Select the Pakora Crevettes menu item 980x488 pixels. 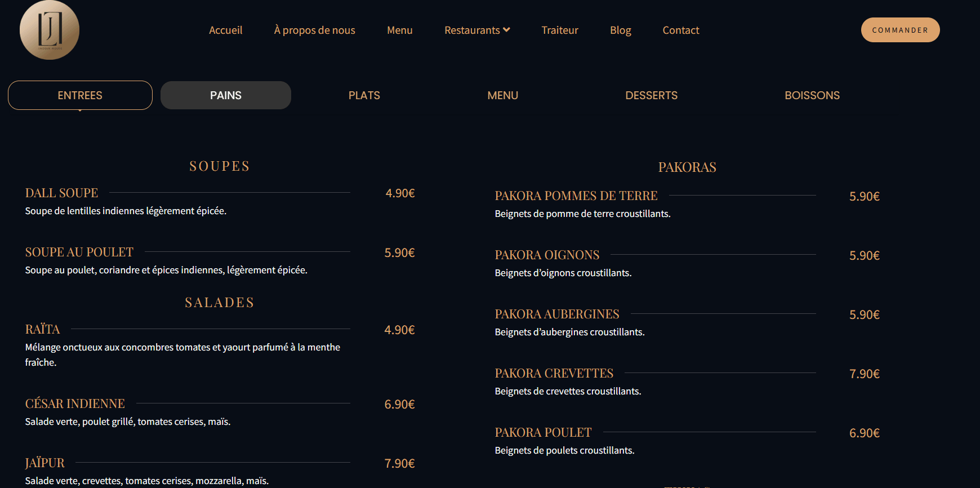(554, 374)
